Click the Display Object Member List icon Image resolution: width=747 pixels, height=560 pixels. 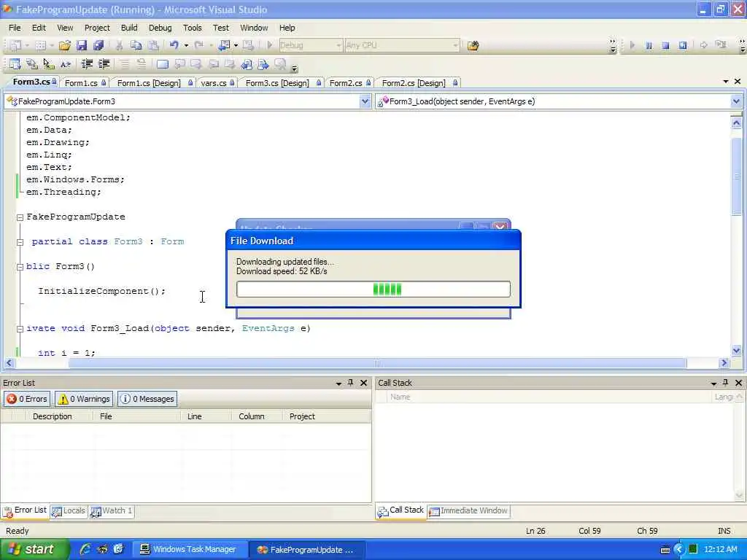pos(15,64)
